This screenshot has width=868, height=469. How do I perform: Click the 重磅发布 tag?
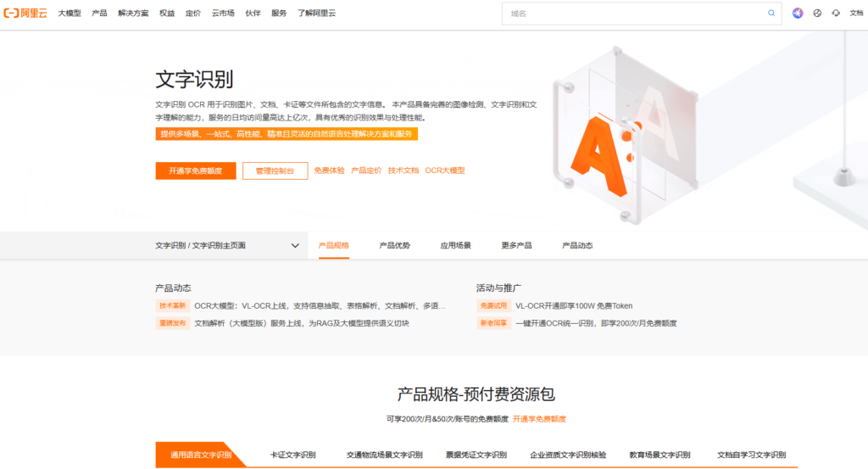coord(173,323)
